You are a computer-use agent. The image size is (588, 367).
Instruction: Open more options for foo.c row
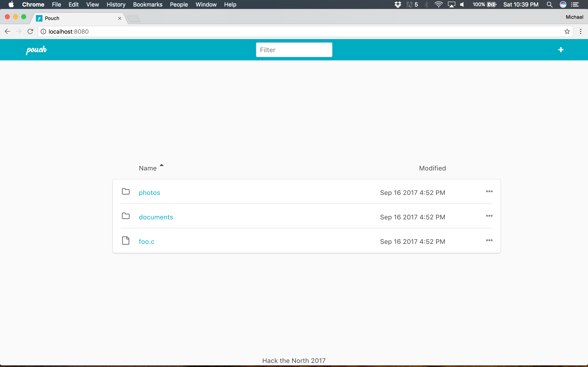(489, 240)
